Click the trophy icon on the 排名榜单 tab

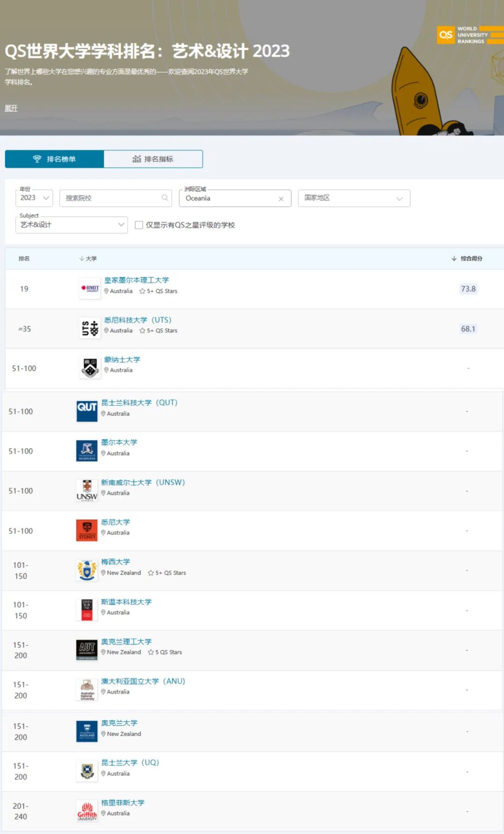(x=37, y=159)
